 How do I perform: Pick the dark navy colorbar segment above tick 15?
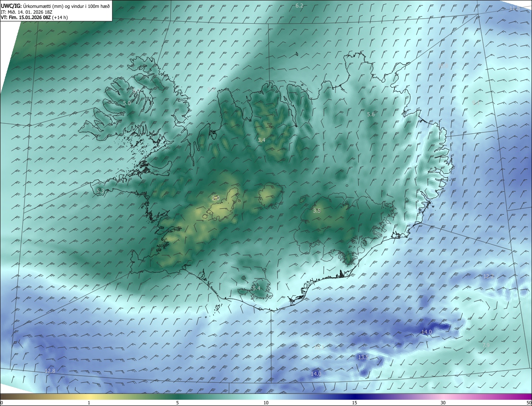[355, 396]
